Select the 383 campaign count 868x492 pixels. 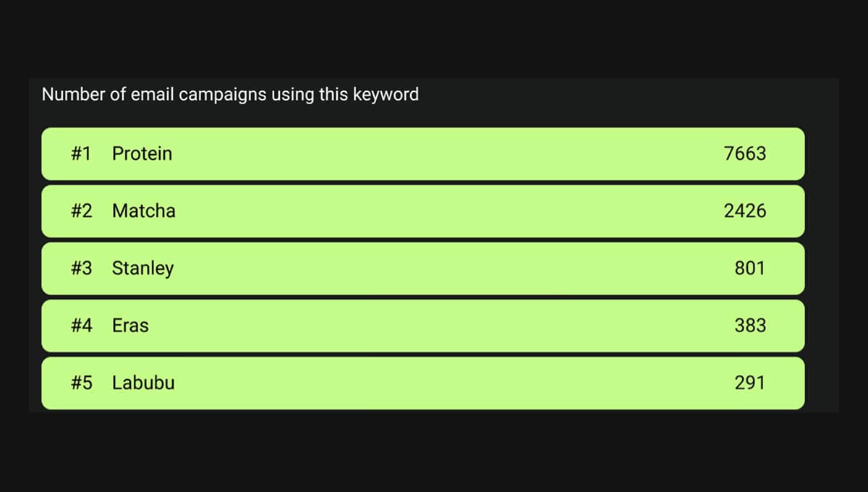click(x=749, y=326)
